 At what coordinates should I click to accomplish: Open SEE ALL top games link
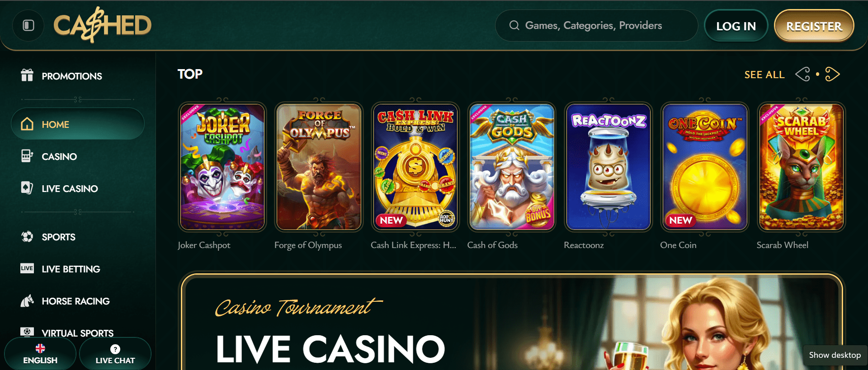pyautogui.click(x=764, y=75)
